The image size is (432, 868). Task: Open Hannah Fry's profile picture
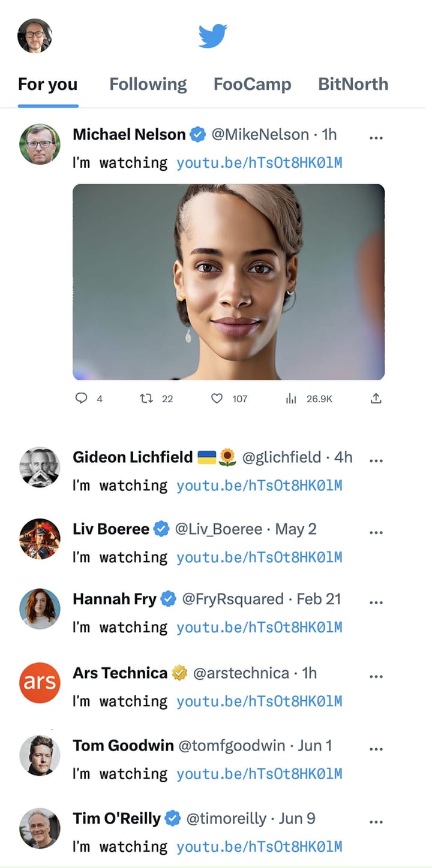pos(40,608)
